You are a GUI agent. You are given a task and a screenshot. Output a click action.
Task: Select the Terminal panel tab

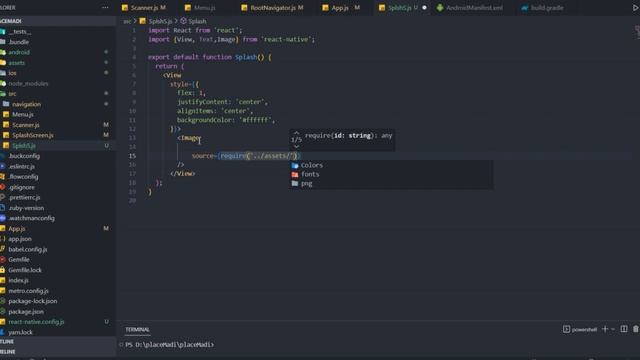[137, 329]
